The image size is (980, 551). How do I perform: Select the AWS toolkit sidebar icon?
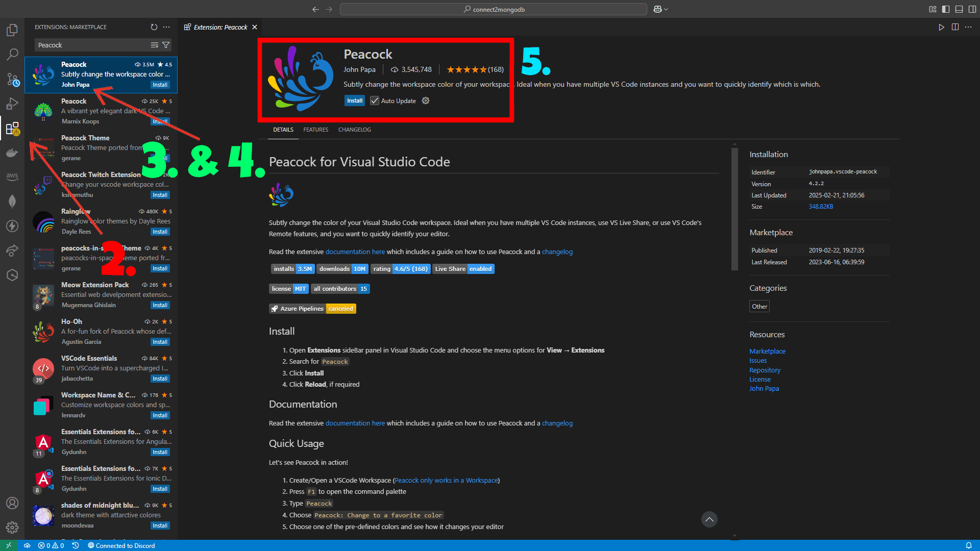point(12,177)
